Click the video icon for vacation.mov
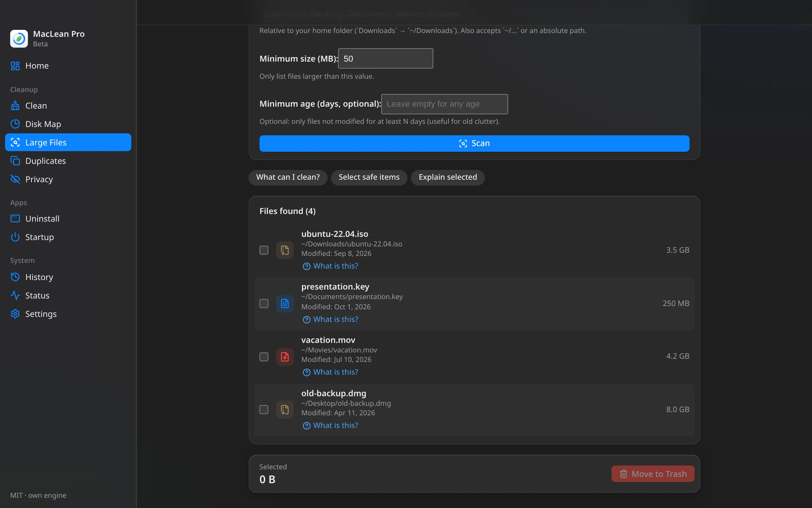 point(285,357)
